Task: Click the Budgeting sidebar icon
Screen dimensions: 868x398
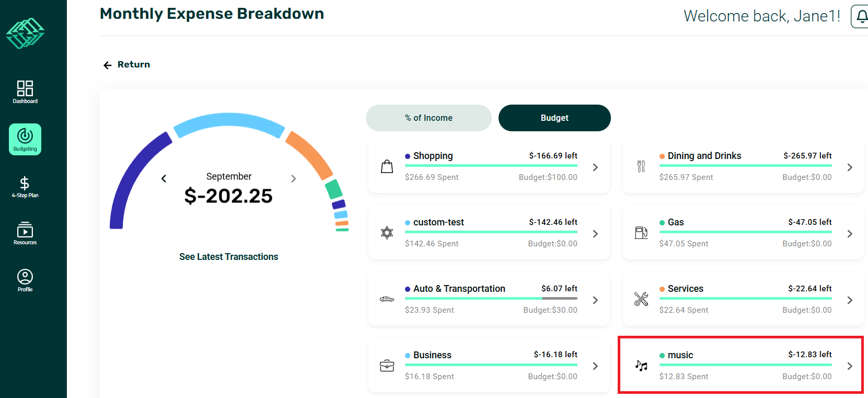Action: click(25, 139)
